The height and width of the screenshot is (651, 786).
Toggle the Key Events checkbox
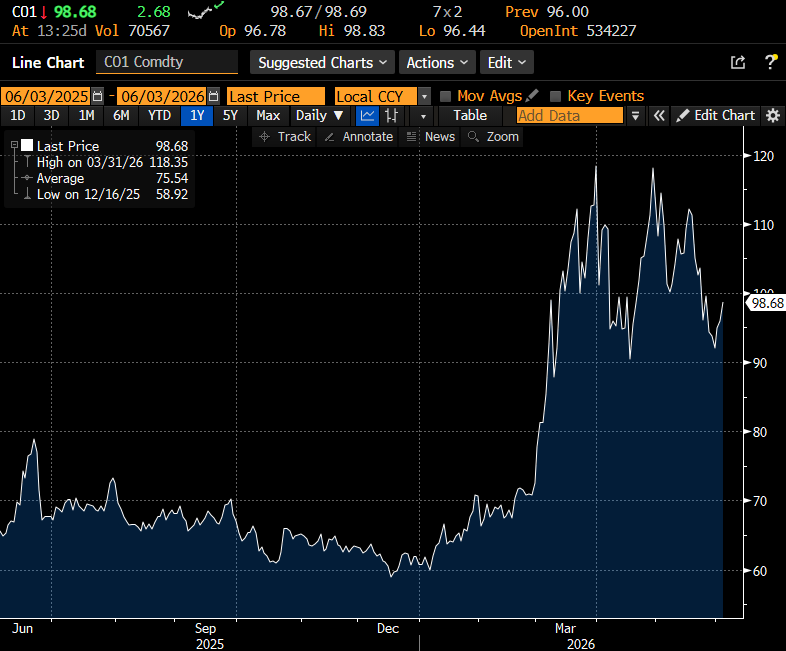(x=555, y=96)
